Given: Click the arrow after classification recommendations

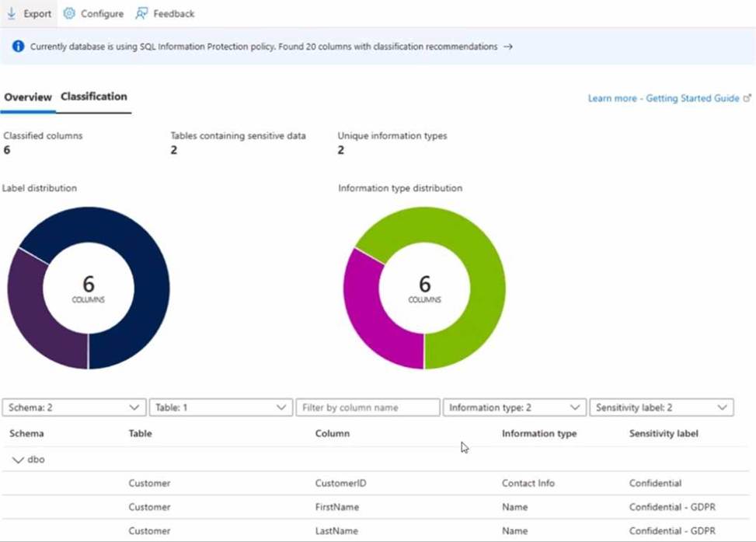Looking at the screenshot, I should (x=507, y=47).
